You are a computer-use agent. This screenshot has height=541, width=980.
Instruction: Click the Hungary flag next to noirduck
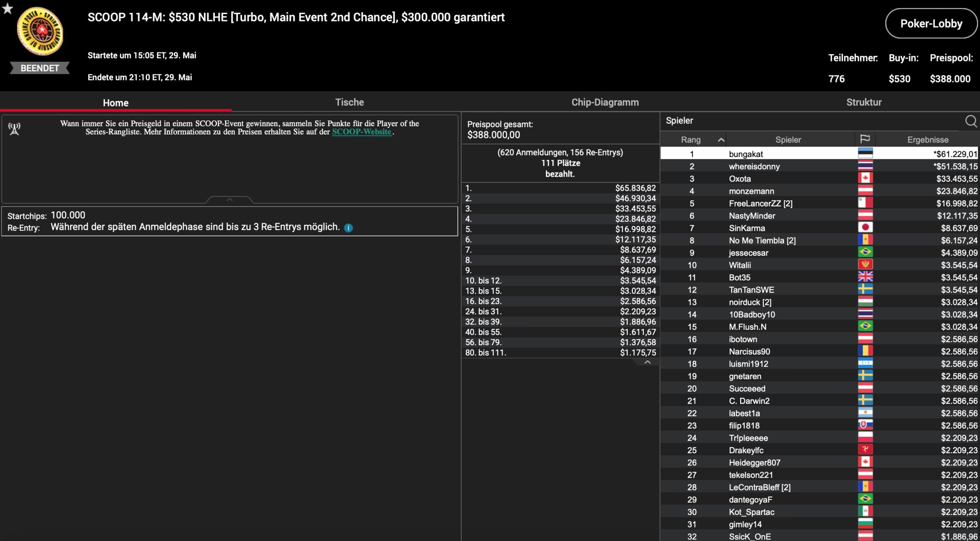click(x=865, y=302)
